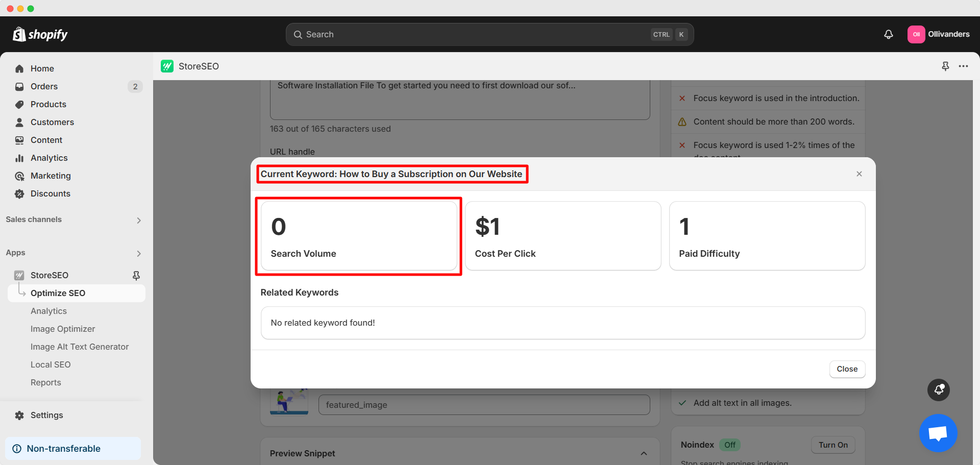Screen dimensions: 980x465
Task: Open the Home section in Shopify sidebar
Action: (x=42, y=68)
